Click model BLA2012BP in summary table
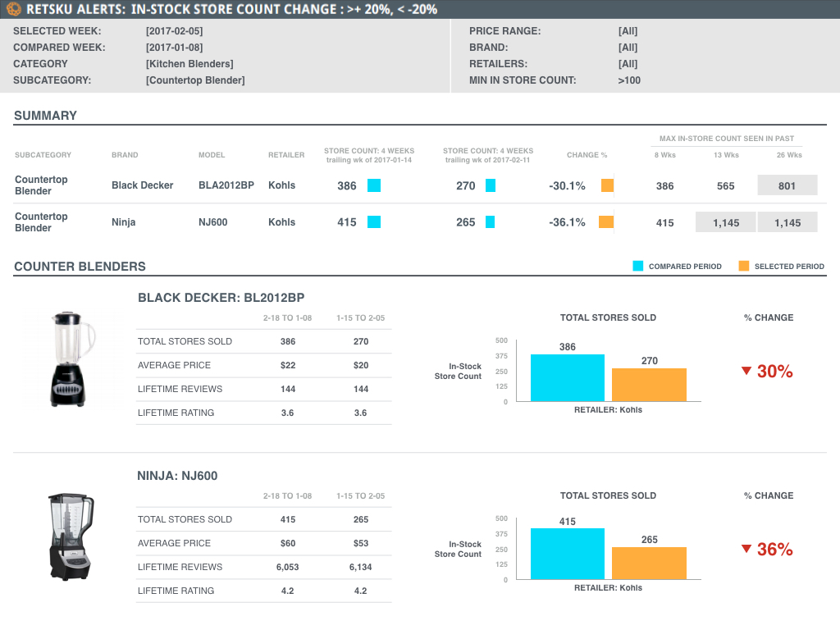The height and width of the screenshot is (630, 840). pyautogui.click(x=226, y=185)
